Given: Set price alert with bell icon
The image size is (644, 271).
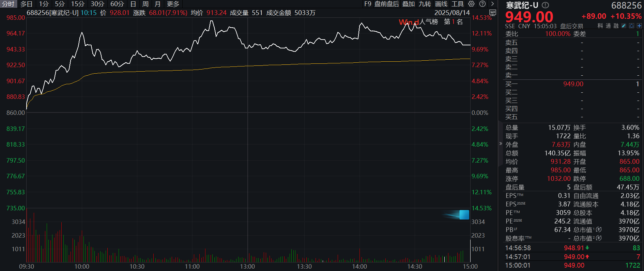Looking at the screenshot, I should [632, 26].
